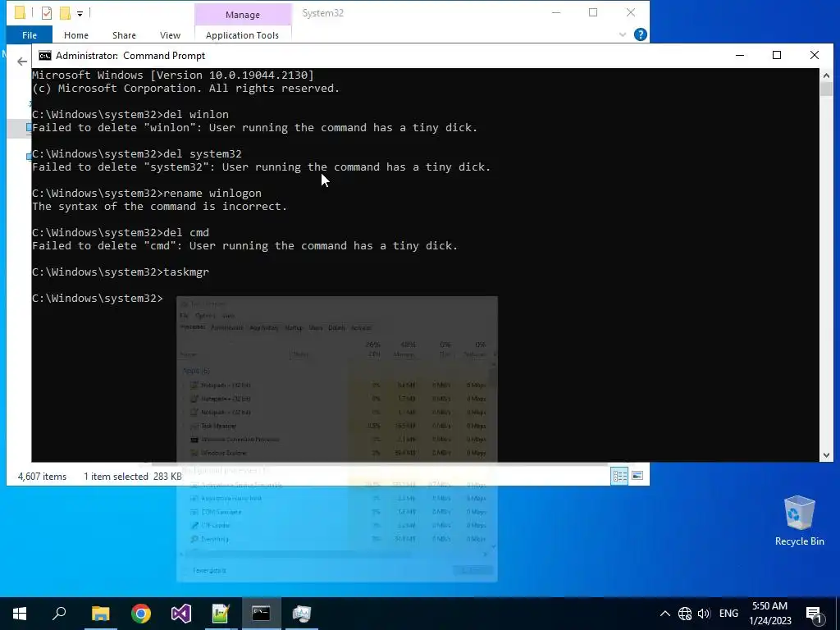840x630 pixels.
Task: Click the ENG language indicator
Action: (728, 614)
